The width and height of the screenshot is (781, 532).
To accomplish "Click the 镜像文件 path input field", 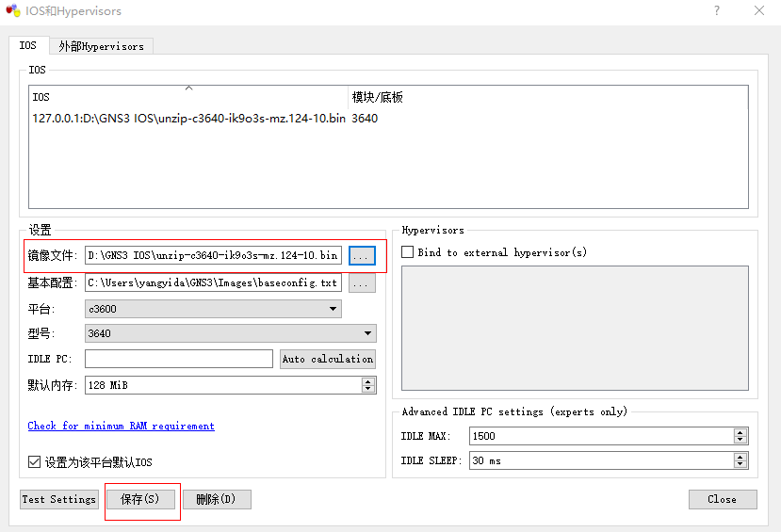I will (x=213, y=255).
